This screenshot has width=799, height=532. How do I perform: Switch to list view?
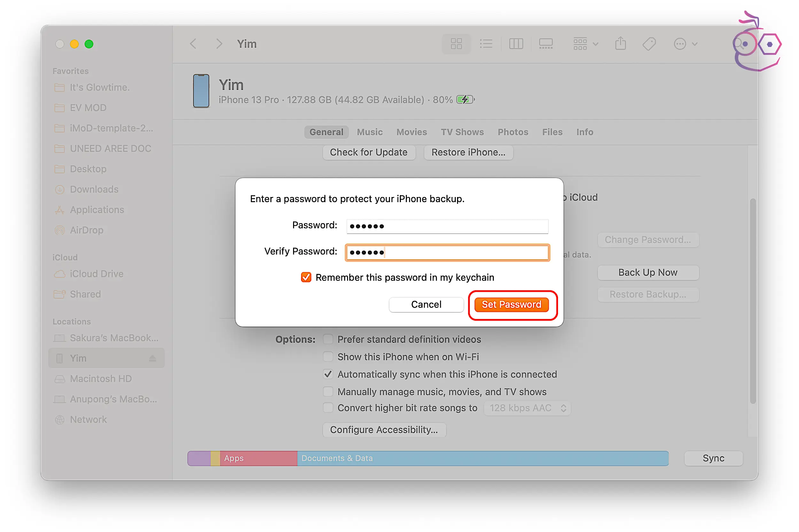pyautogui.click(x=485, y=44)
